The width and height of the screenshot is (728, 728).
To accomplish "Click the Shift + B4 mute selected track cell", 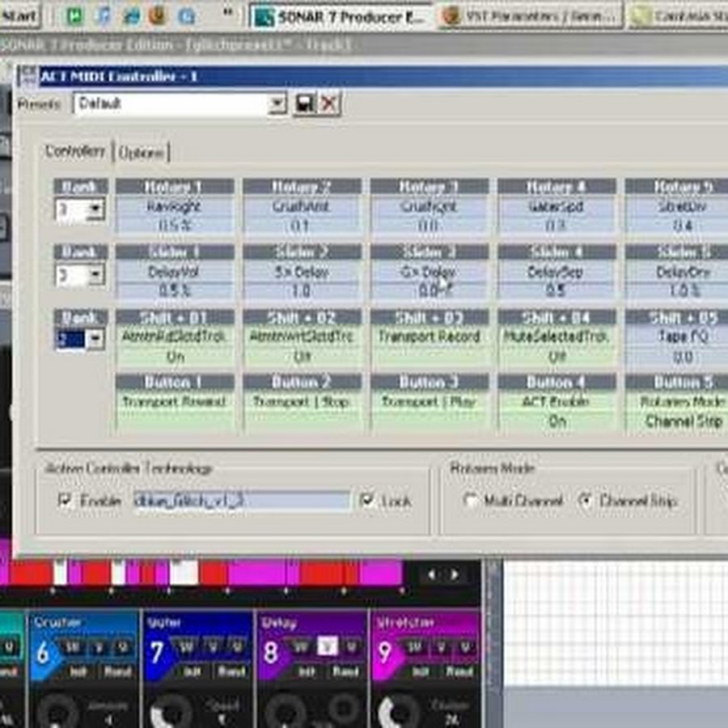I will click(557, 345).
